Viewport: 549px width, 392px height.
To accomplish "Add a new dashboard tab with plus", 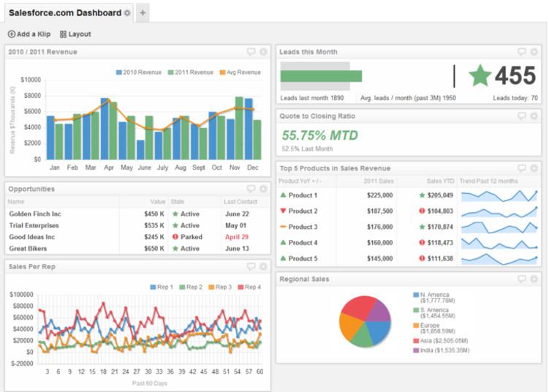I will tap(143, 13).
